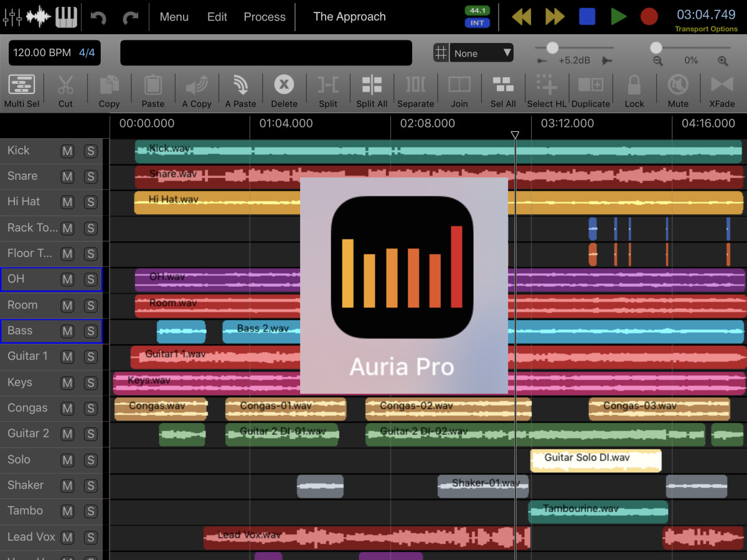Image resolution: width=747 pixels, height=560 pixels.
Task: Select the Cut tool in the toolbar
Action: pyautogui.click(x=65, y=91)
